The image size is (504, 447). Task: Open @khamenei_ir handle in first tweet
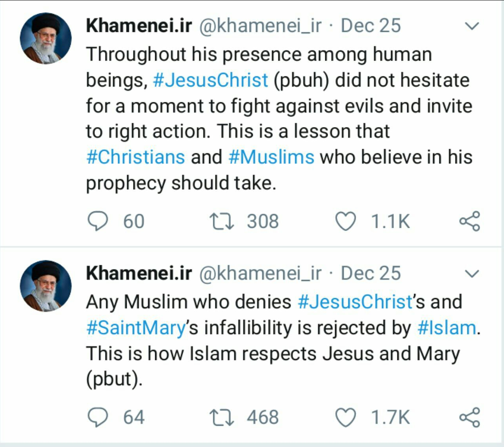point(260,26)
